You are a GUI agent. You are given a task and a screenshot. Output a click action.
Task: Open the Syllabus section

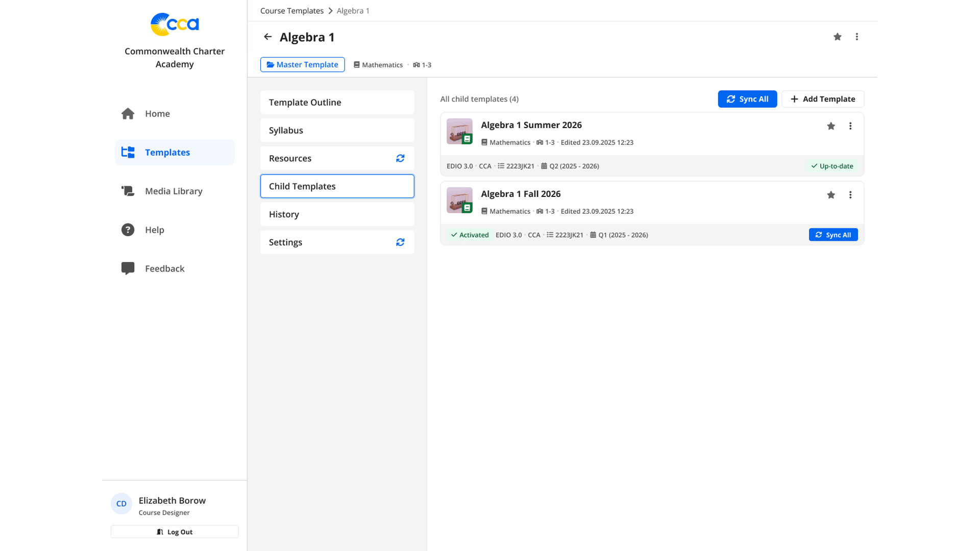click(x=337, y=131)
